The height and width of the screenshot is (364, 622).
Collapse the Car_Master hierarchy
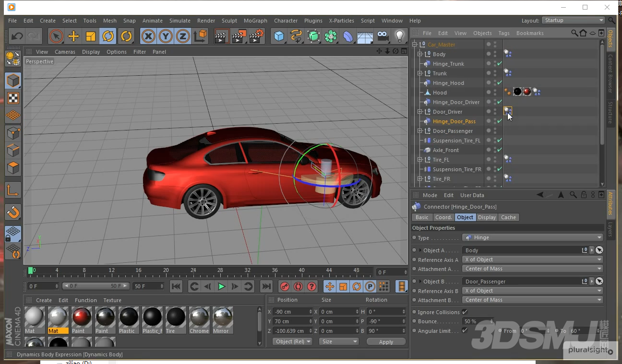click(x=415, y=45)
